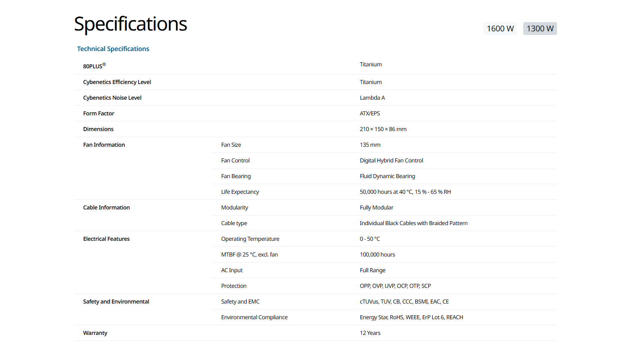
Task: Click the Cybenetics Noise Level label
Action: (x=112, y=98)
